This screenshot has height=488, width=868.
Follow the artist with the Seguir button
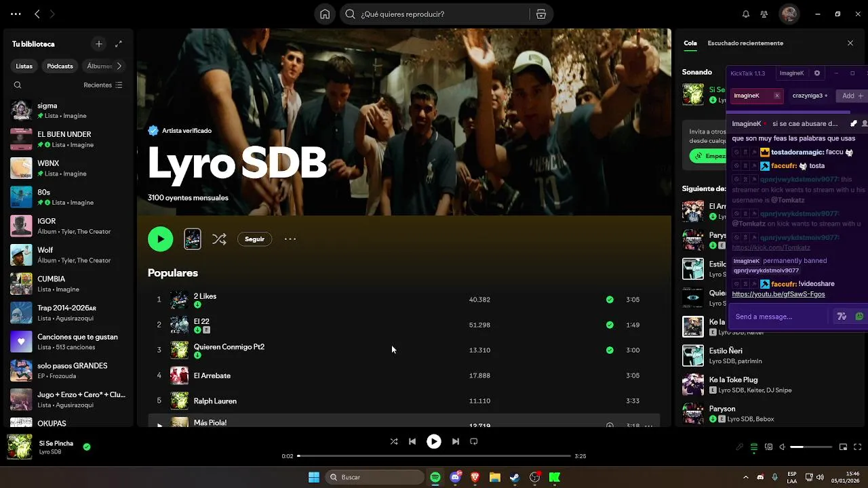[254, 239]
